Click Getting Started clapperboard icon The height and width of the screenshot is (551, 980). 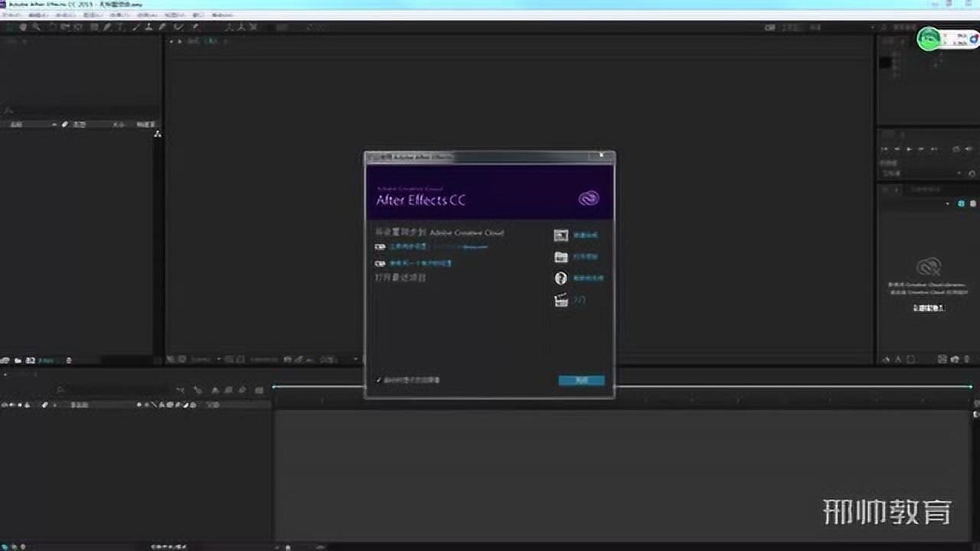pyautogui.click(x=561, y=301)
